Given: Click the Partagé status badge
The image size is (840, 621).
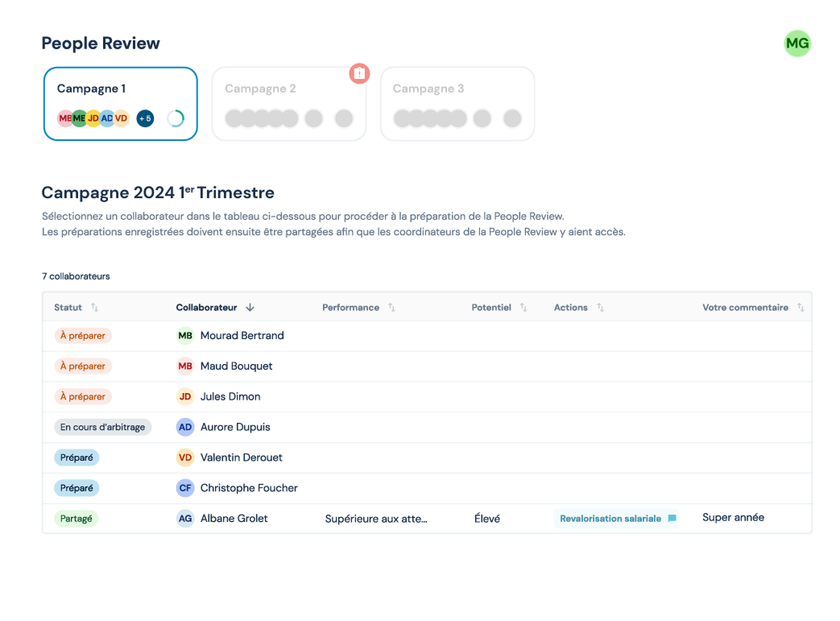Looking at the screenshot, I should pyautogui.click(x=76, y=519).
